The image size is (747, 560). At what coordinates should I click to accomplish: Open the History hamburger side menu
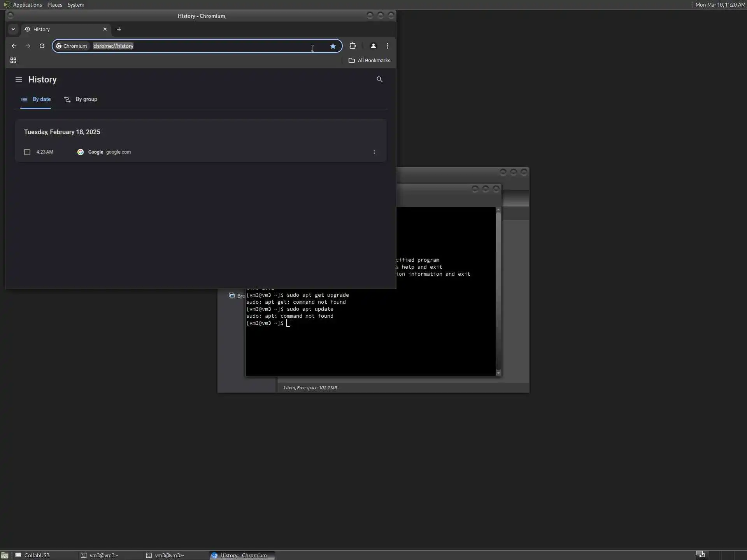(x=18, y=79)
